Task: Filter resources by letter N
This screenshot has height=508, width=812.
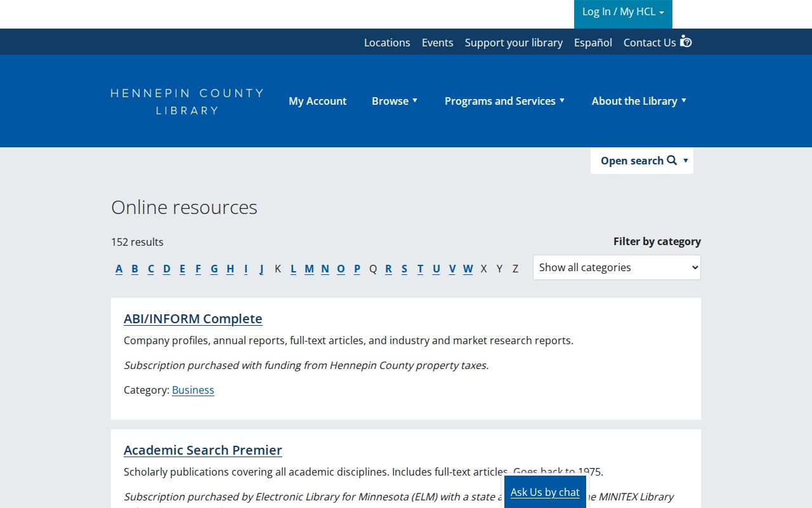Action: tap(325, 269)
